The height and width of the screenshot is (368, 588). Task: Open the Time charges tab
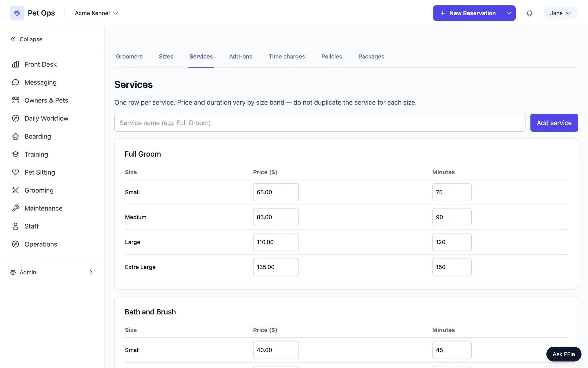[287, 57]
